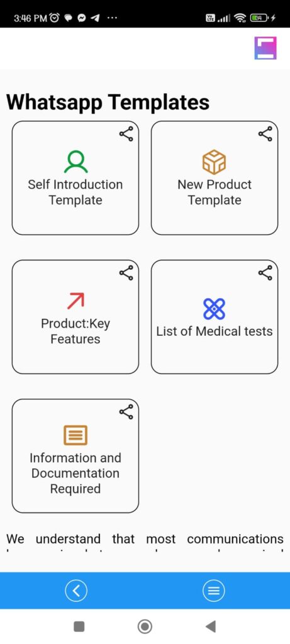Image resolution: width=290 pixels, height=644 pixels.
Task: Select Product:Key Features label
Action: (x=75, y=331)
